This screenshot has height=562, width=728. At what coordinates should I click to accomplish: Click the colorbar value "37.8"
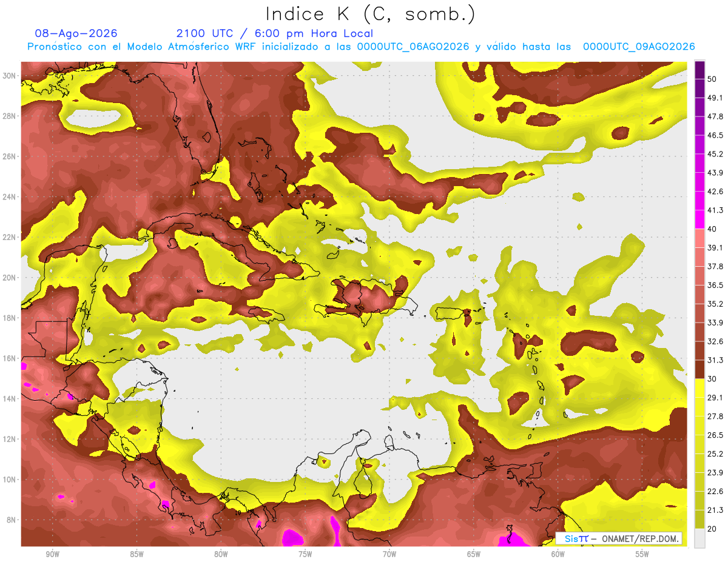pyautogui.click(x=715, y=266)
